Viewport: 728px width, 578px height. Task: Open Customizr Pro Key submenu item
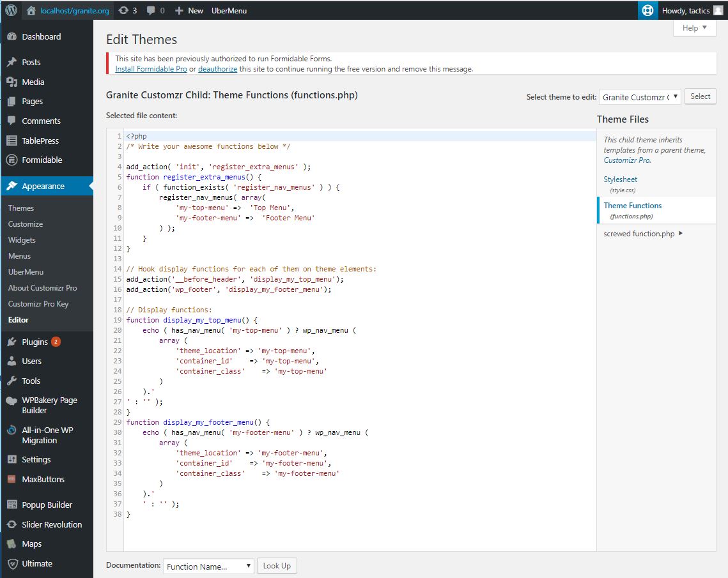[x=38, y=304]
